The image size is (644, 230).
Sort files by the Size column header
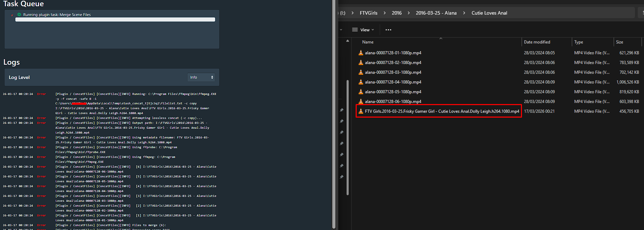(x=620, y=42)
